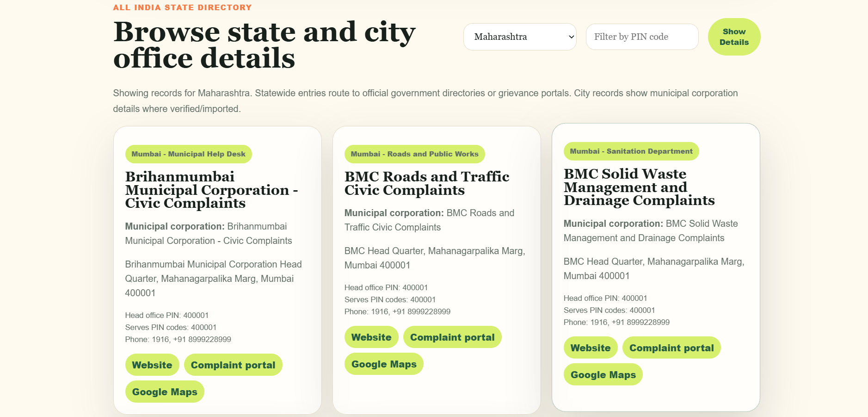This screenshot has height=417, width=868.
Task: Open Google Maps for Brihanmumbai Municipal Corporation card
Action: [x=165, y=392]
